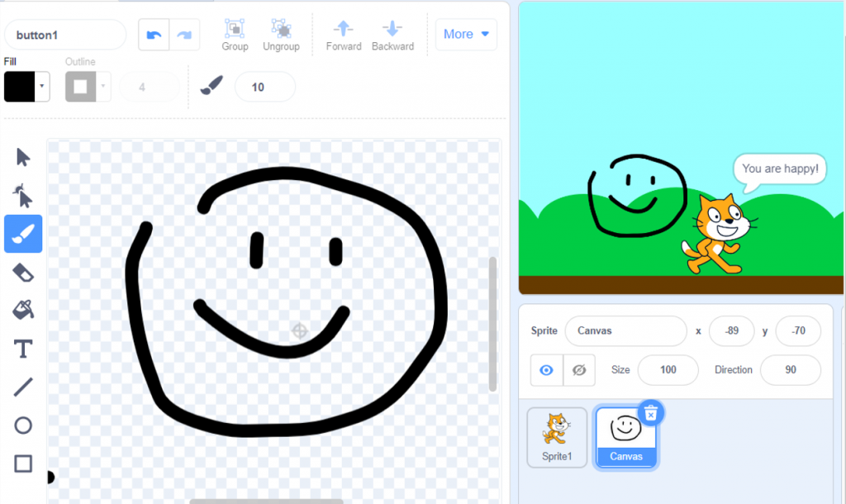Select the Canvas sprite thumbnail
This screenshot has width=846, height=504.
tap(626, 438)
